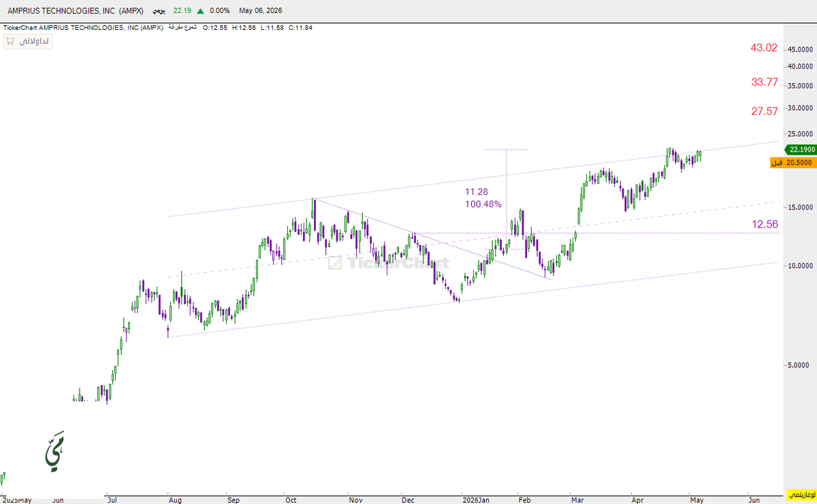Click the green up-triangle change indicator
The width and height of the screenshot is (817, 504).
[200, 11]
